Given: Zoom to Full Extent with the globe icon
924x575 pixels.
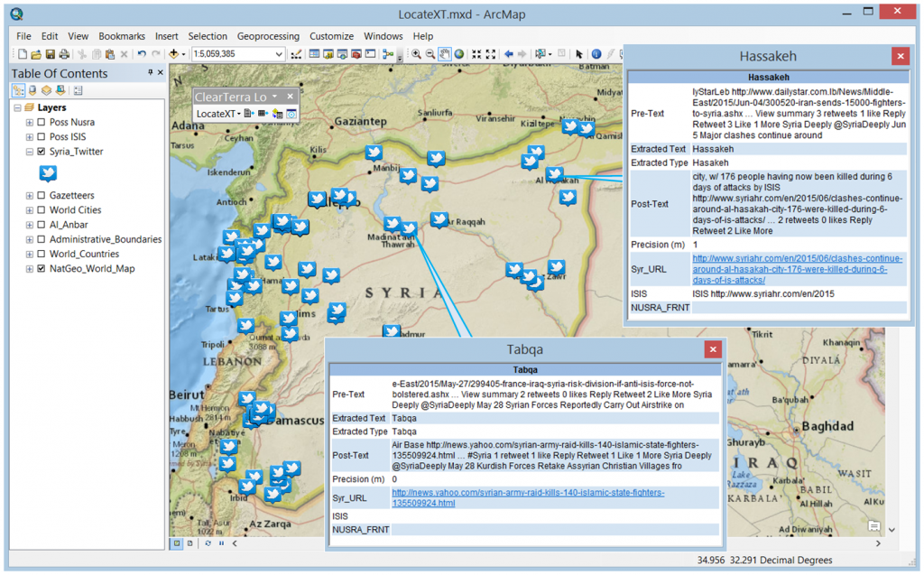Looking at the screenshot, I should tap(459, 54).
